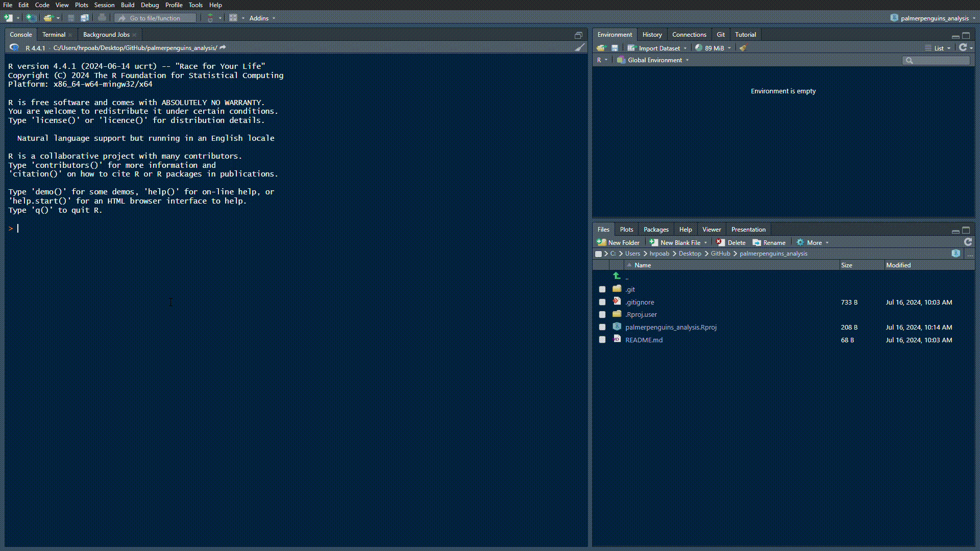Click the Go to file/function search box
The image size is (980, 551).
point(156,18)
